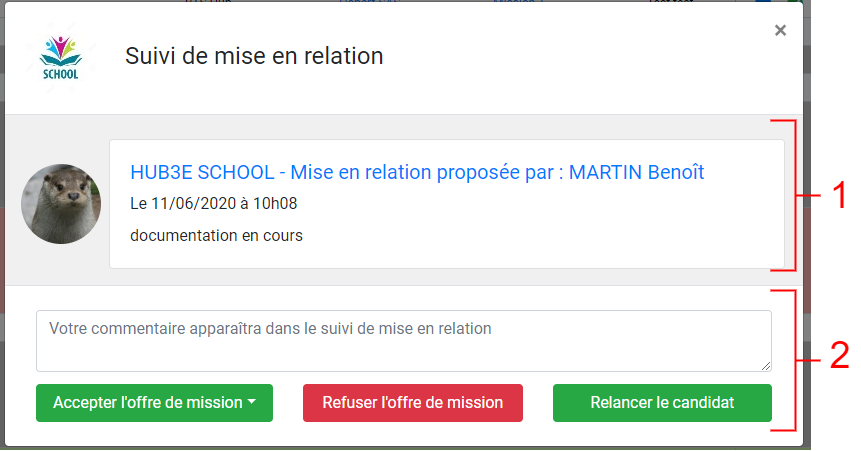Image resolution: width=861 pixels, height=451 pixels.
Task: Click Accepter l'offre de mission button
Action: [x=154, y=403]
